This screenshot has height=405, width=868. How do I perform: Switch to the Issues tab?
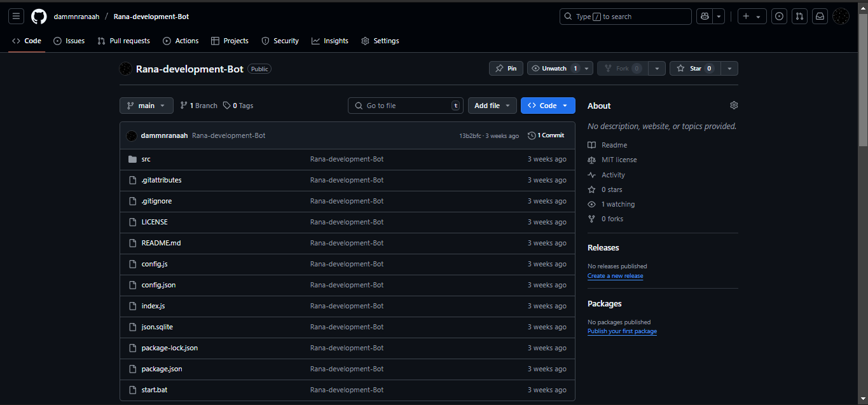[69, 41]
